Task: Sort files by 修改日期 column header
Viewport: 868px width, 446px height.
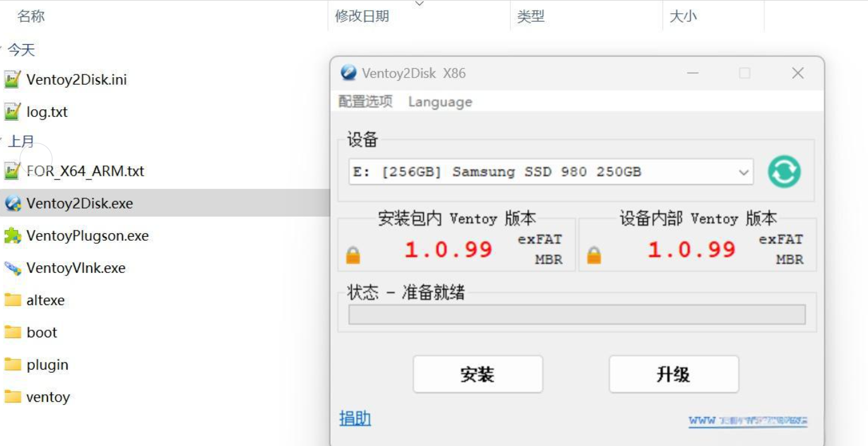Action: [362, 16]
